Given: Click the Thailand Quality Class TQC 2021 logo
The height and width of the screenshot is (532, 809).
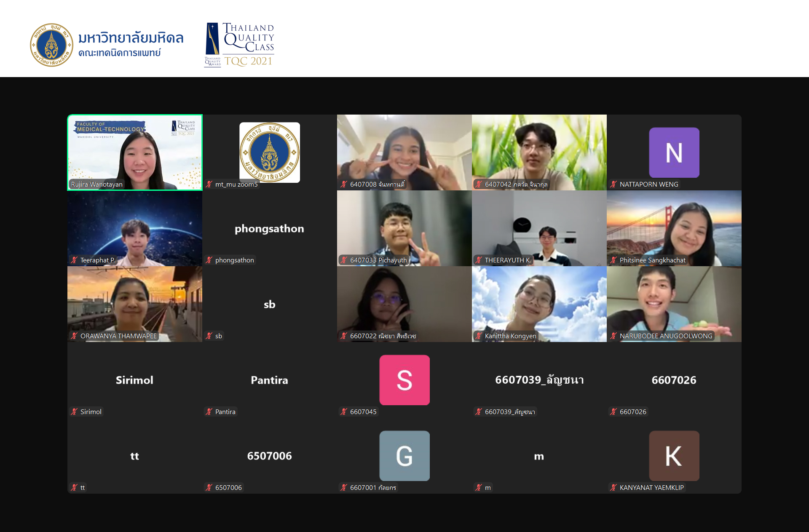Looking at the screenshot, I should pos(240,45).
